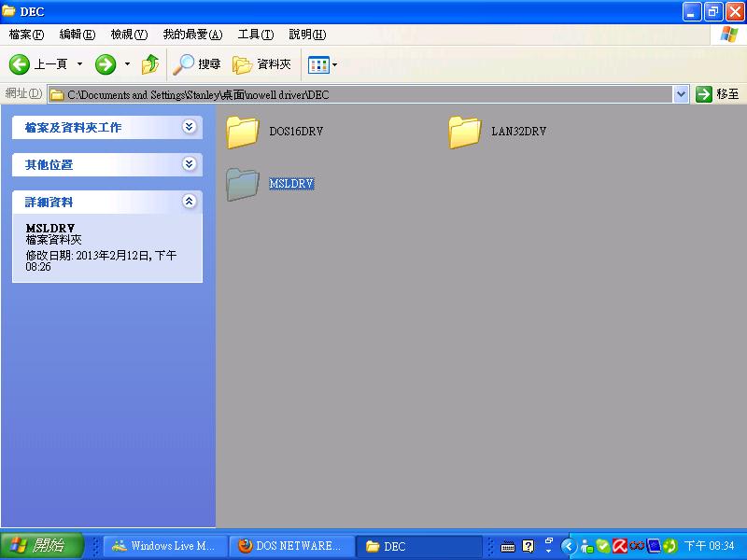747x560 pixels.
Task: Close the DEC window
Action: pos(735,11)
